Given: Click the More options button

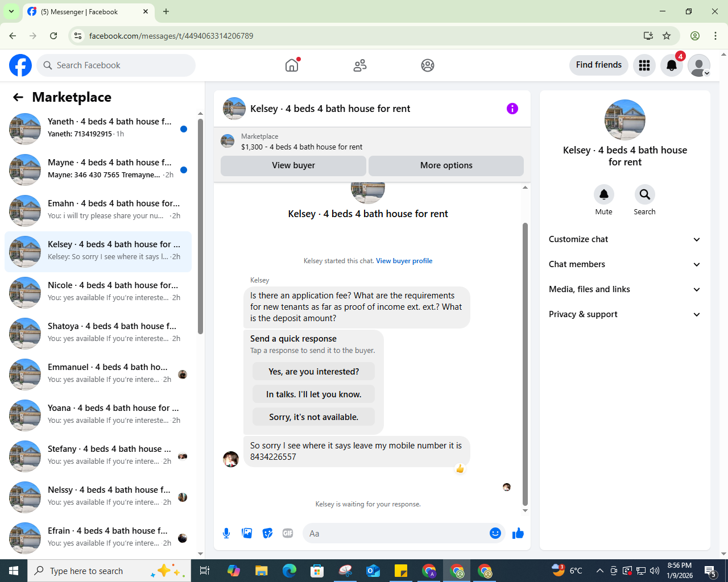Looking at the screenshot, I should point(446,165).
